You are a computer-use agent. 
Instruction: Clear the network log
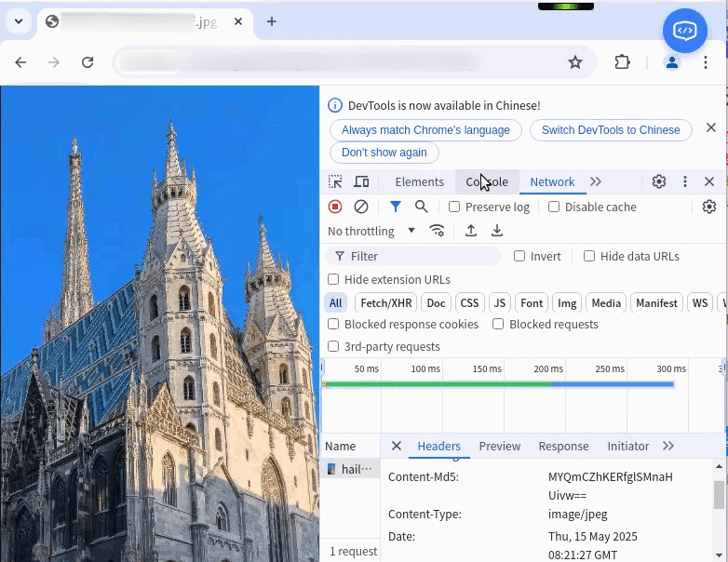tap(361, 207)
